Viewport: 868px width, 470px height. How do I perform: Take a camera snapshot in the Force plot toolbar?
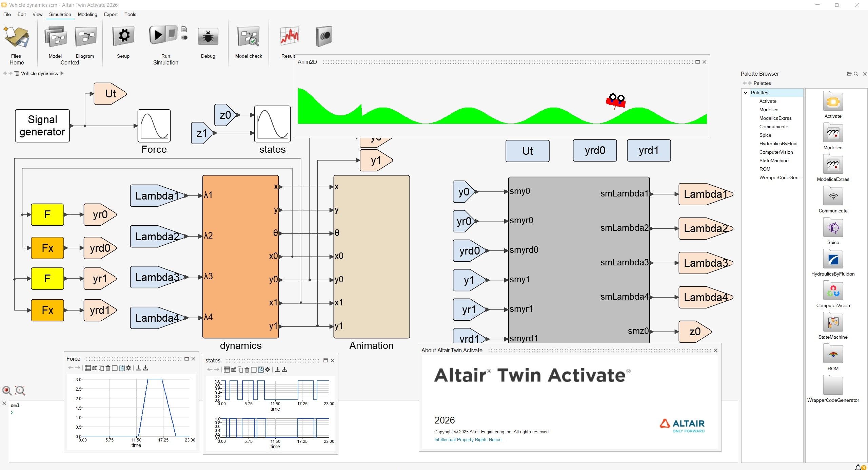[95, 368]
